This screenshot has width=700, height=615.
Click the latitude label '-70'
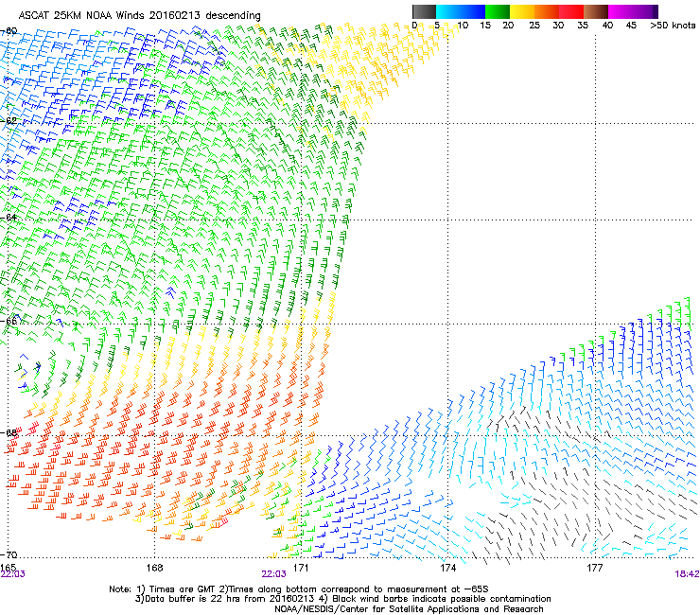[x=9, y=554]
